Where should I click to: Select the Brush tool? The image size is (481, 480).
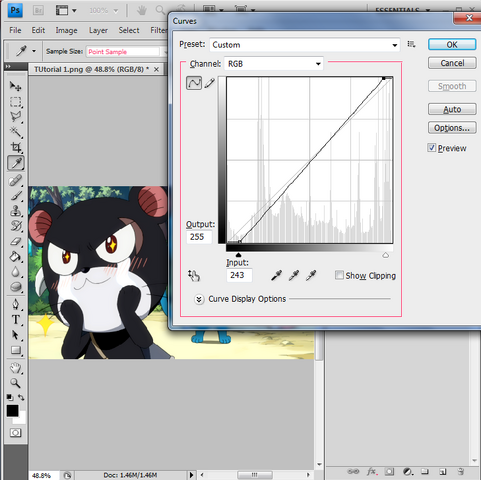[x=15, y=196]
